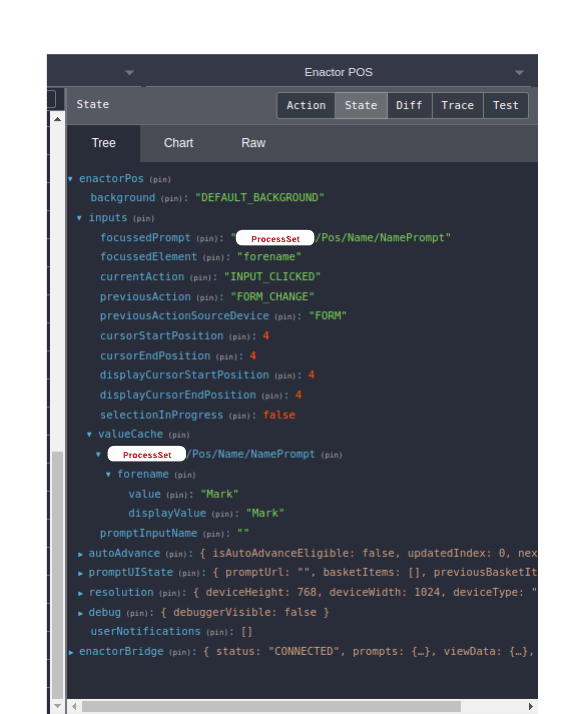Image resolution: width=584 pixels, height=714 pixels.
Task: Expand the debug node
Action: [80, 613]
